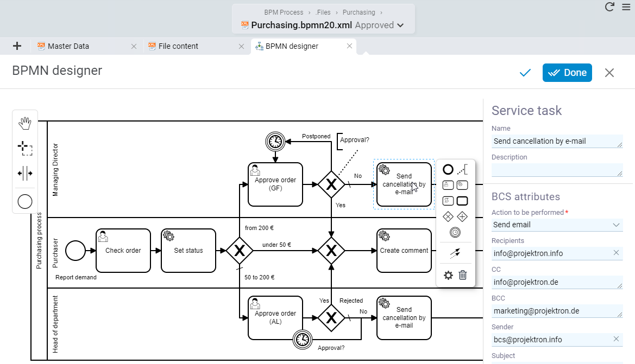Image resolution: width=635 pixels, height=364 pixels.
Task: Close the File content tab
Action: pyautogui.click(x=241, y=47)
